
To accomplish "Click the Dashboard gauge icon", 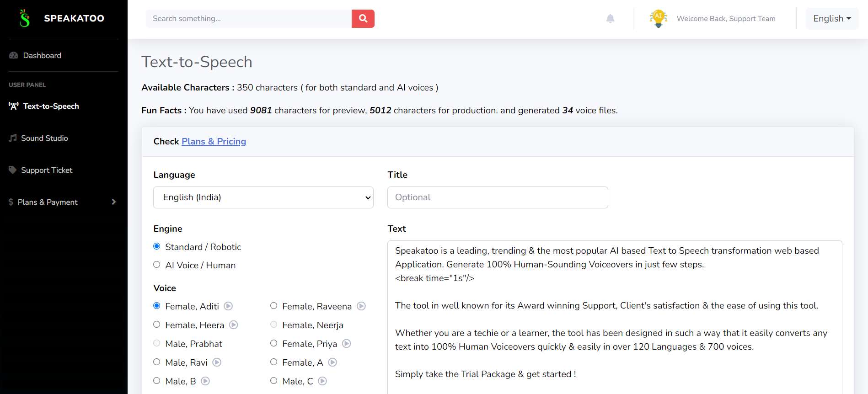I will [x=14, y=55].
